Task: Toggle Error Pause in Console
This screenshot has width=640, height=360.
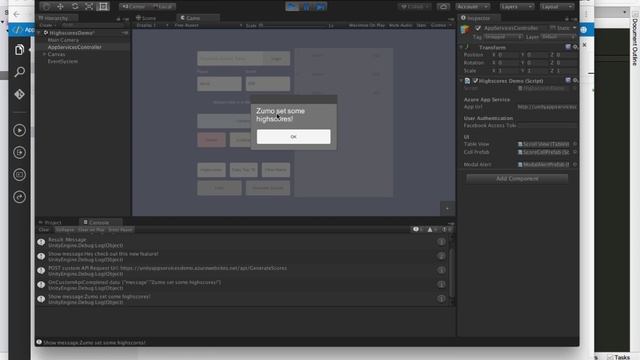Action: point(120,230)
